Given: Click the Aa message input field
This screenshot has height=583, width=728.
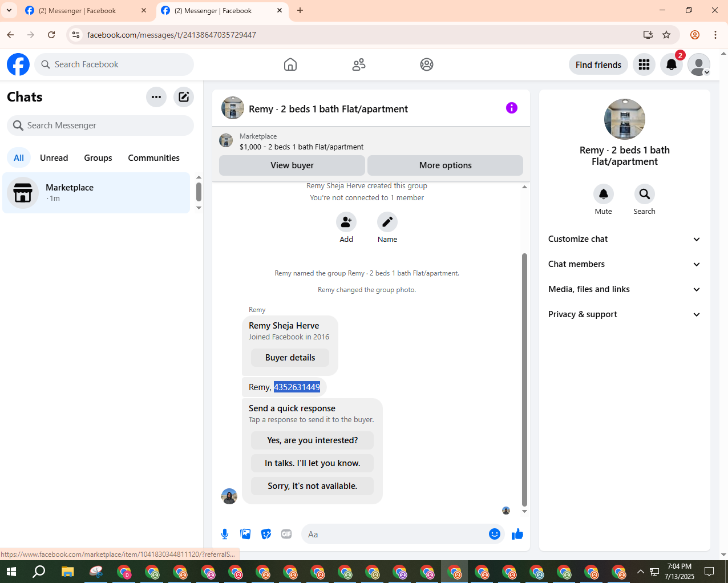Looking at the screenshot, I should point(394,535).
